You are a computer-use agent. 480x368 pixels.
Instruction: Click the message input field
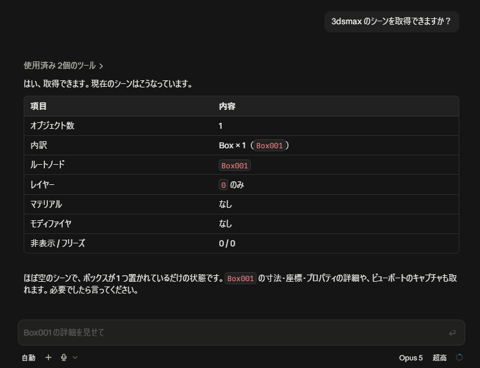tap(241, 332)
